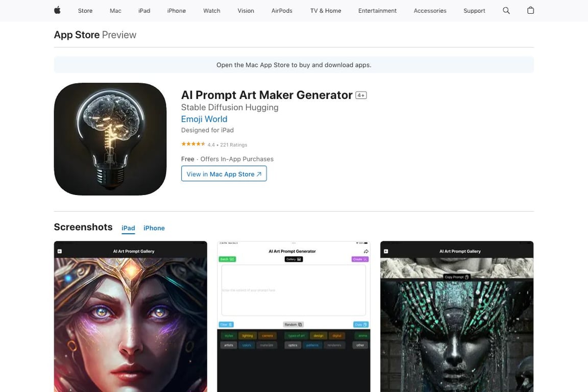Click the prompt text box in generator screenshot
588x392 pixels.
click(x=293, y=290)
